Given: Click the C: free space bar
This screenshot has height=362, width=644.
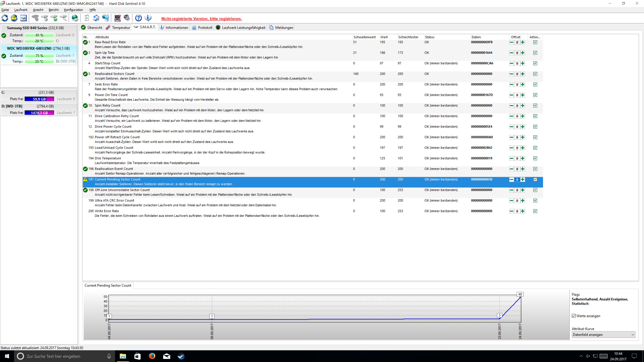Looking at the screenshot, I should click(x=39, y=99).
